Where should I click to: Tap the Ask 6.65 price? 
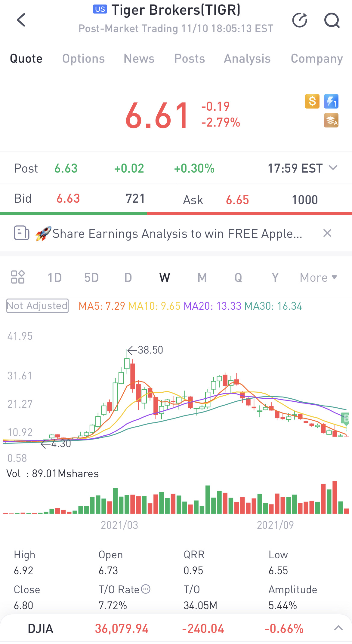[x=237, y=200]
